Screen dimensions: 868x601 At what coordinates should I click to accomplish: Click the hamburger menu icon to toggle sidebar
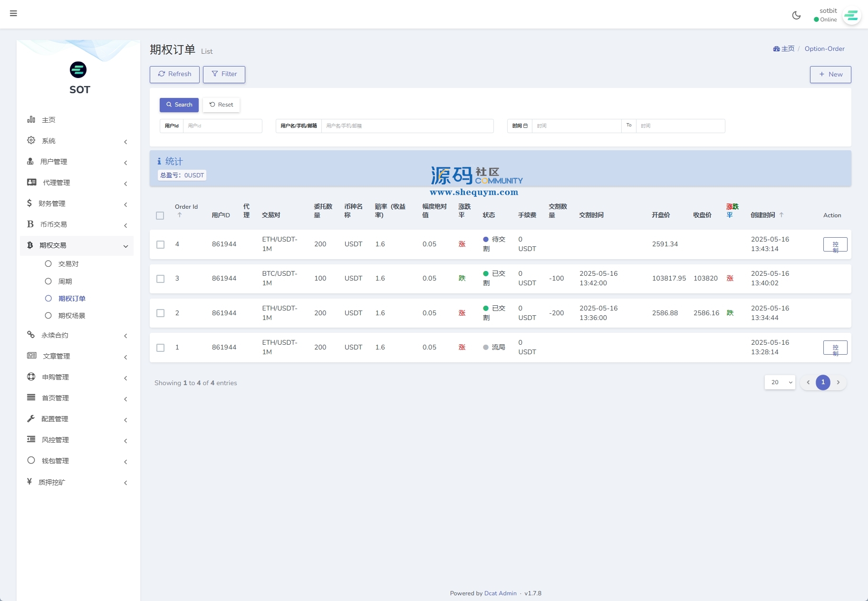[x=13, y=13]
